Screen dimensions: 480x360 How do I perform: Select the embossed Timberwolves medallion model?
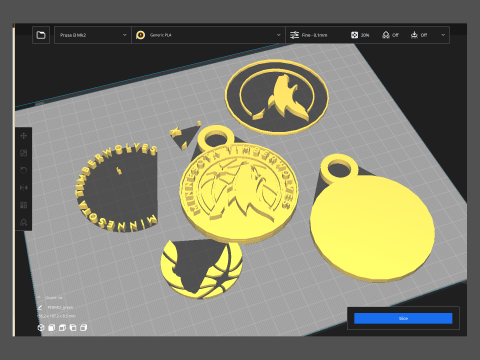tap(238, 190)
